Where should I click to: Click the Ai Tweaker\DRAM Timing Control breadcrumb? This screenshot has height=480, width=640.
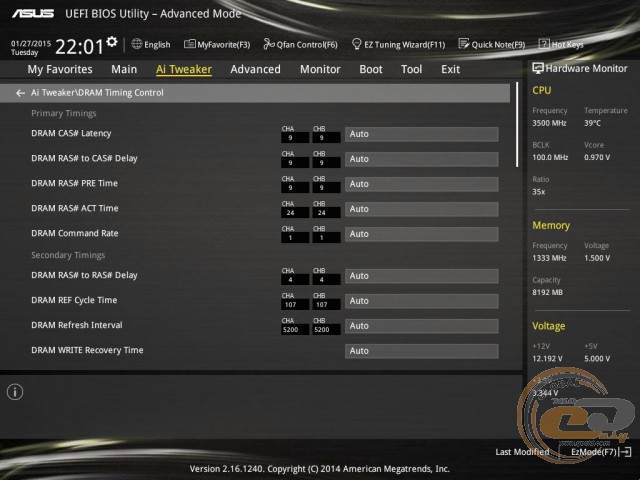(x=97, y=93)
